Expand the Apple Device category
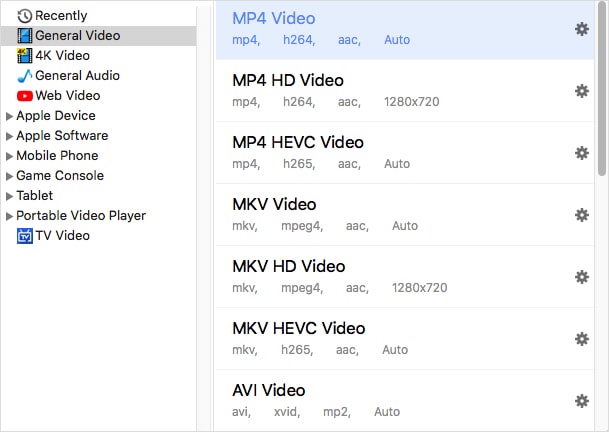Viewport: 609px width, 432px height. pyautogui.click(x=9, y=116)
